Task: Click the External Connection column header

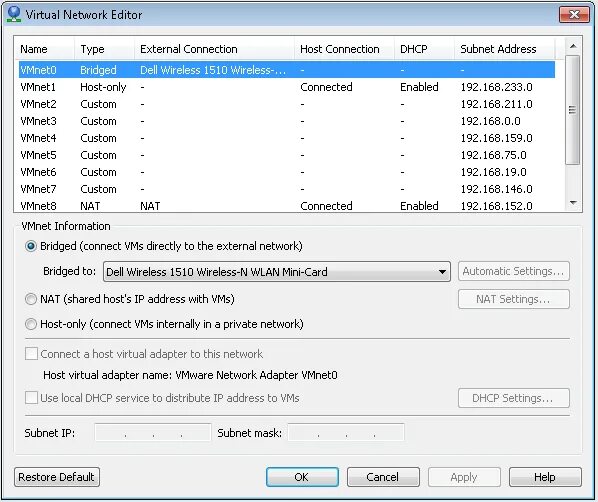Action: [x=214, y=49]
